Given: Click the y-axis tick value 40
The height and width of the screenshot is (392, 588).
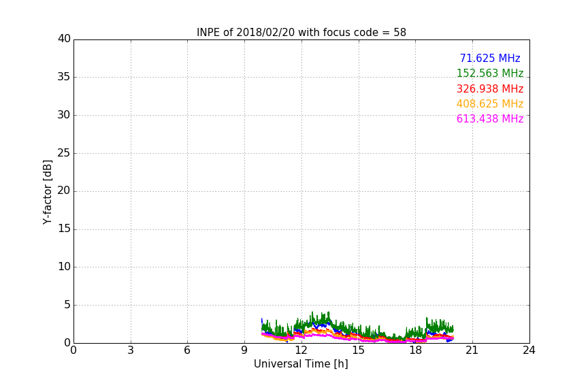Looking at the screenshot, I should coord(64,39).
